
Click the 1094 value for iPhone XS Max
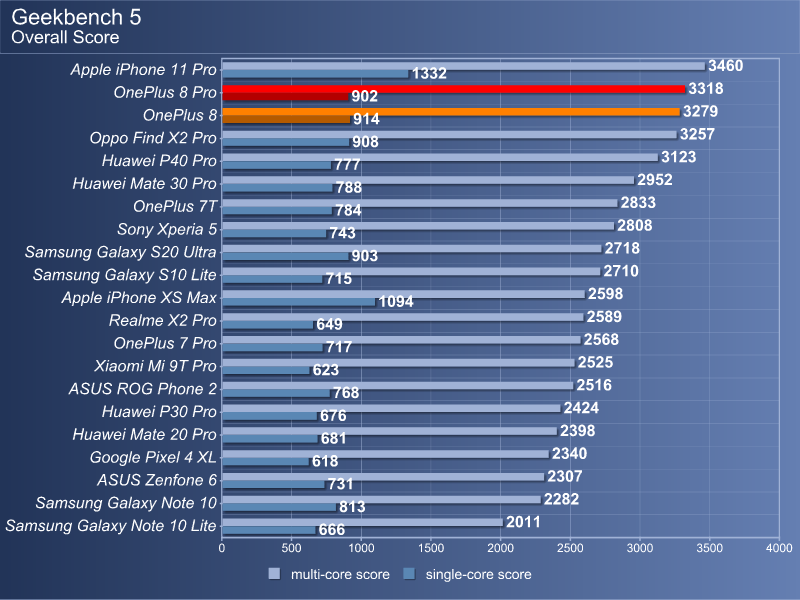click(x=396, y=302)
